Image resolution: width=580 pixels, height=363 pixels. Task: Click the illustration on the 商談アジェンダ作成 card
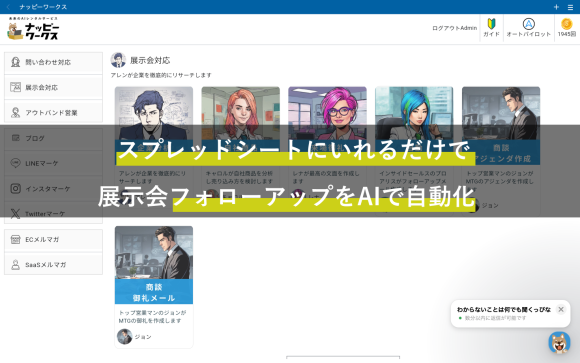tap(501, 113)
